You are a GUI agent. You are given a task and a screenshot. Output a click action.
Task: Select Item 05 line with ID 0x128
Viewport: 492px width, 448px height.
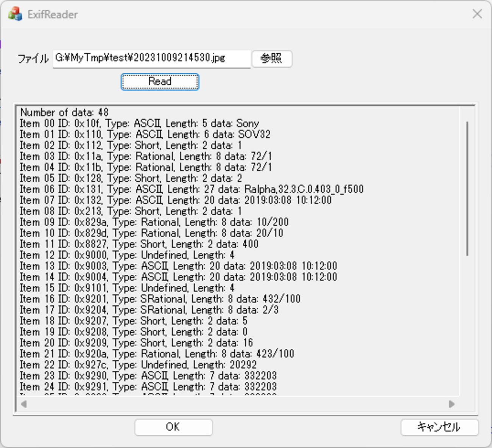(131, 178)
